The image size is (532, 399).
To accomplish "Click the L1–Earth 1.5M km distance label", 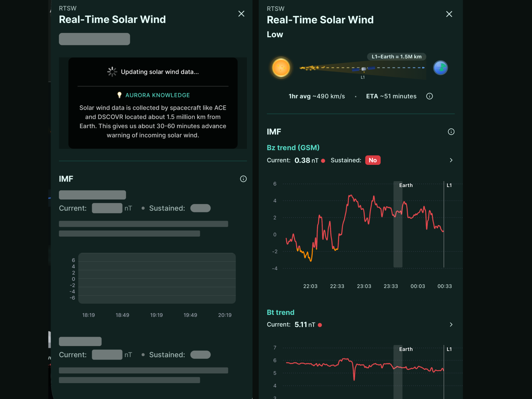I will 396,56.
